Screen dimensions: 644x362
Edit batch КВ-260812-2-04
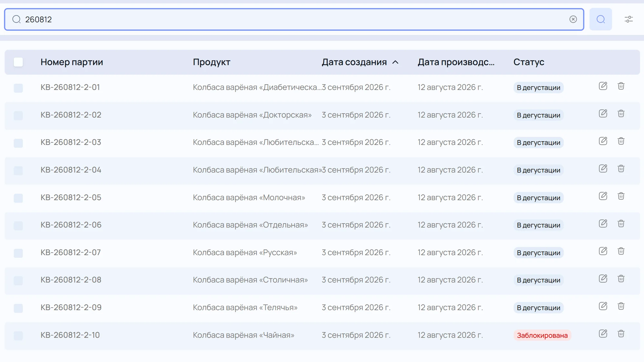click(x=603, y=169)
